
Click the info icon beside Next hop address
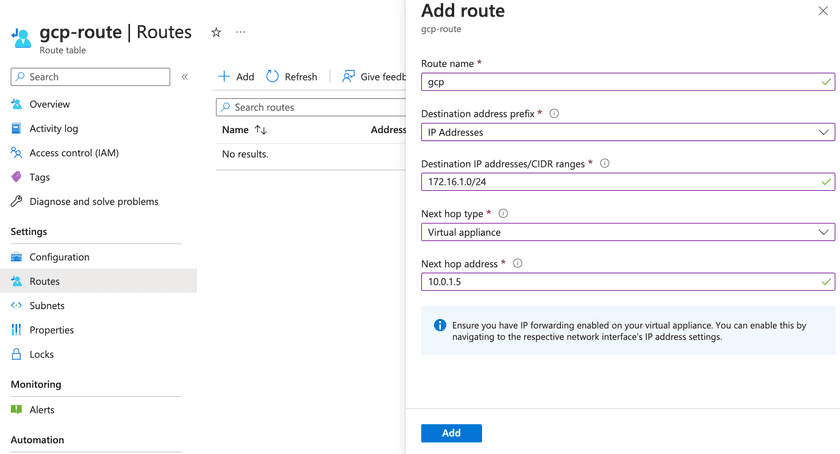click(x=517, y=264)
